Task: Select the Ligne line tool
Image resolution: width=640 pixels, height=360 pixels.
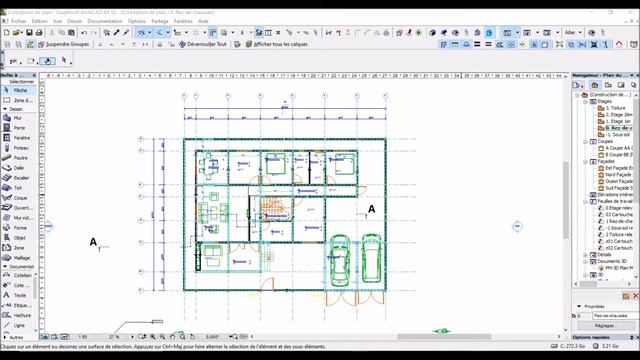Action: point(18,325)
